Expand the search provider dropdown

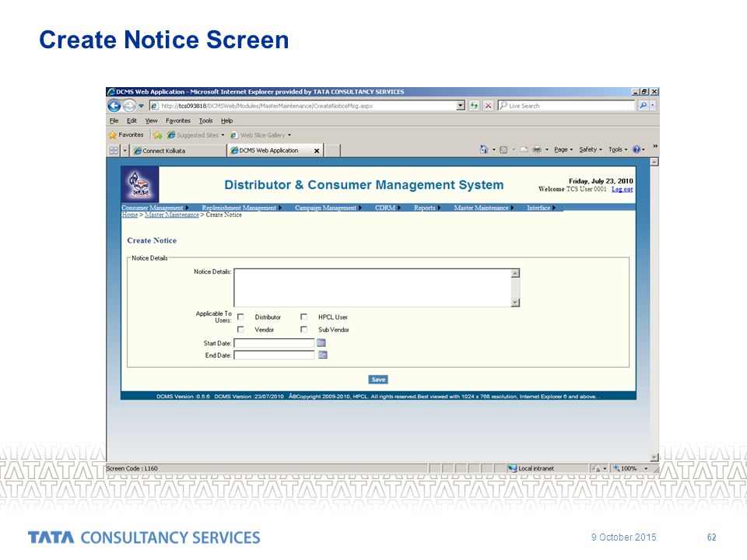tap(653, 106)
